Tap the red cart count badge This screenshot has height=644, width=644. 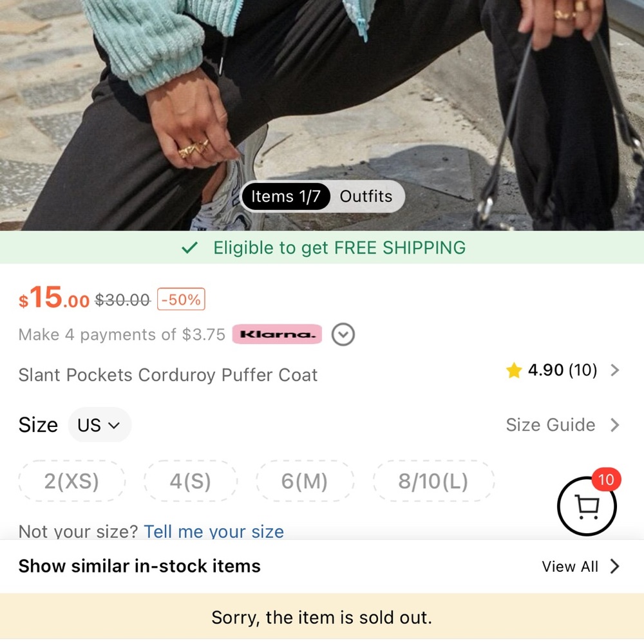[605, 480]
